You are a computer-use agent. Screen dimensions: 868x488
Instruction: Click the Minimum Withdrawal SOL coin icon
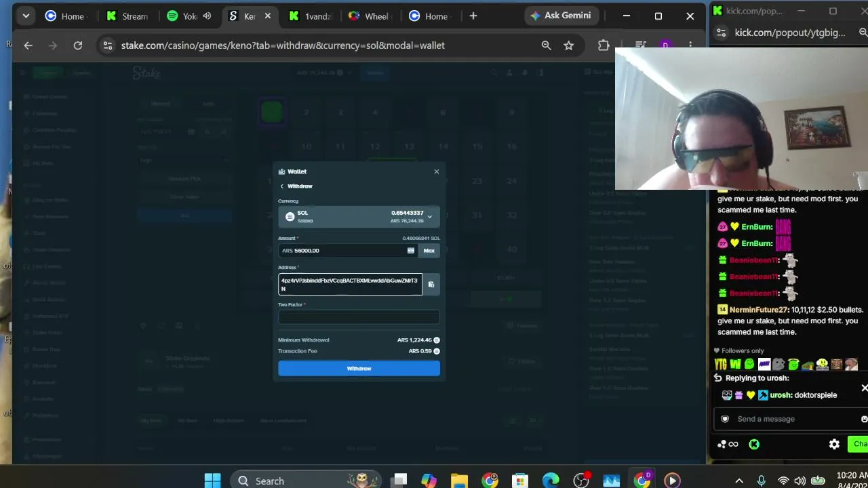click(x=437, y=340)
